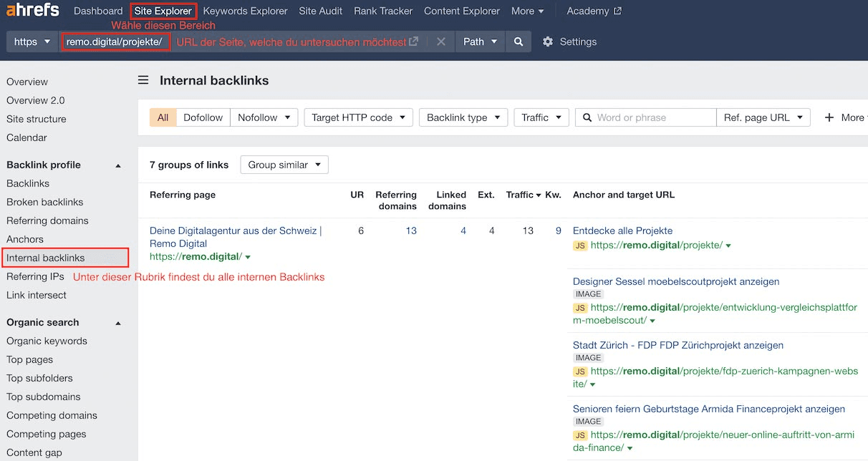Expand the https://remo.digital/ referring URL arrow
This screenshot has height=461, width=868.
(248, 257)
